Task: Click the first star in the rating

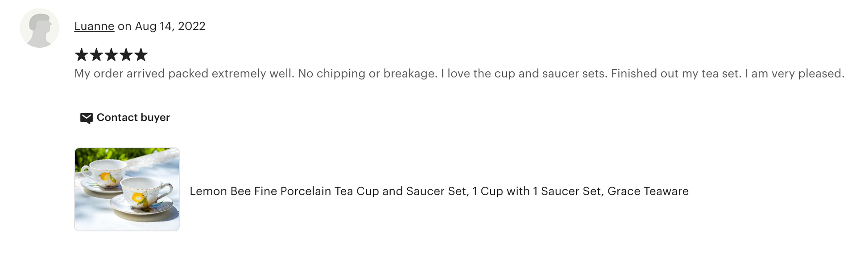Action: (81, 55)
